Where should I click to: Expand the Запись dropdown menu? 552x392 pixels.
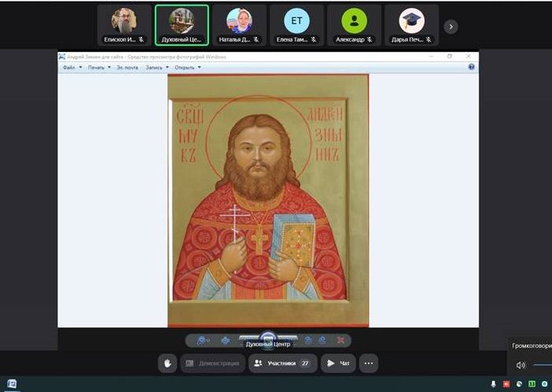[156, 67]
